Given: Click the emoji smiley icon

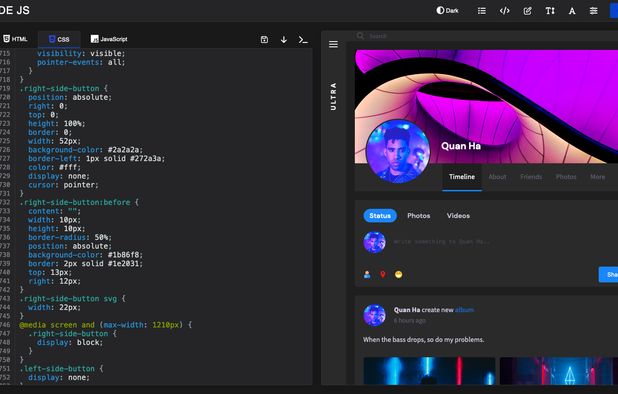Looking at the screenshot, I should click(398, 274).
